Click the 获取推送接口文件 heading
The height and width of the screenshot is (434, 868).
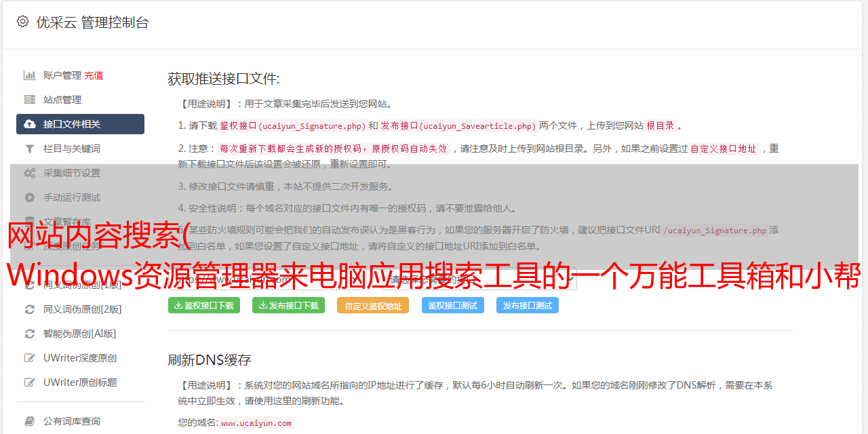coord(224,79)
